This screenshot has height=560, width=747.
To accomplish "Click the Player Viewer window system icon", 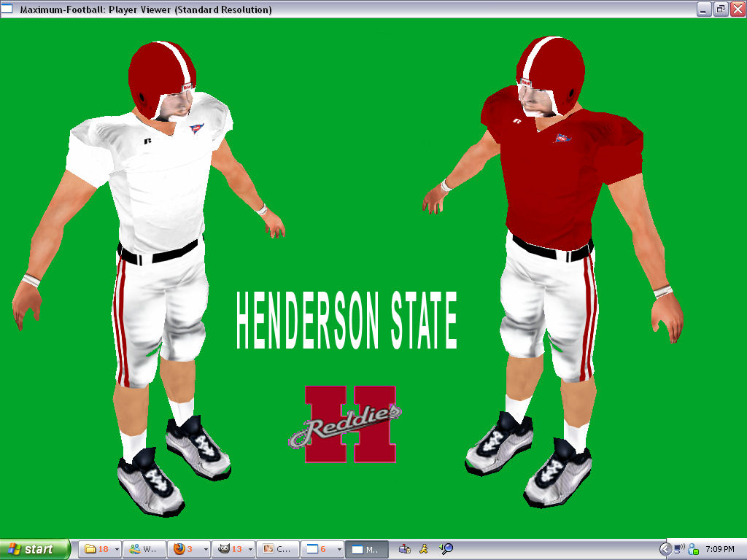I will click(x=7, y=8).
